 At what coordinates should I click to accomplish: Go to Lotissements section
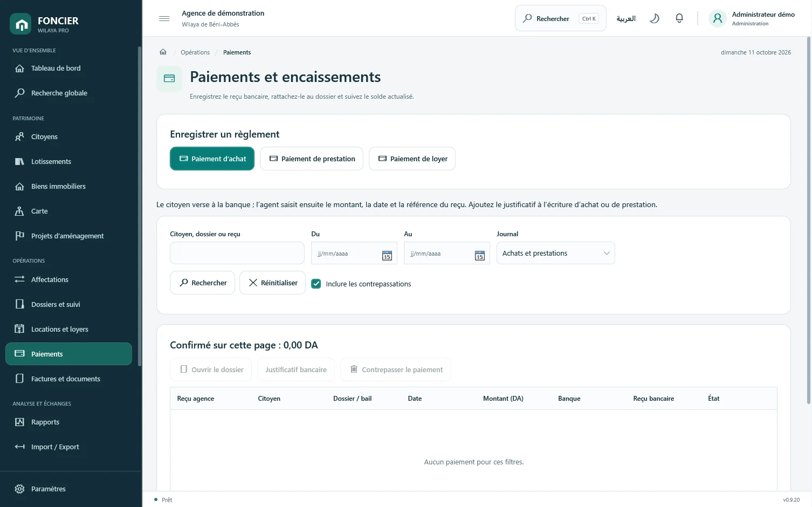pos(68,162)
